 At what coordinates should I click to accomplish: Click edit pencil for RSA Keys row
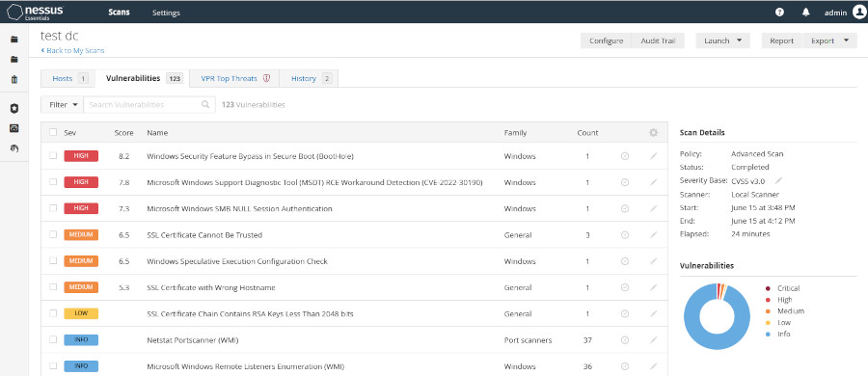pyautogui.click(x=654, y=314)
